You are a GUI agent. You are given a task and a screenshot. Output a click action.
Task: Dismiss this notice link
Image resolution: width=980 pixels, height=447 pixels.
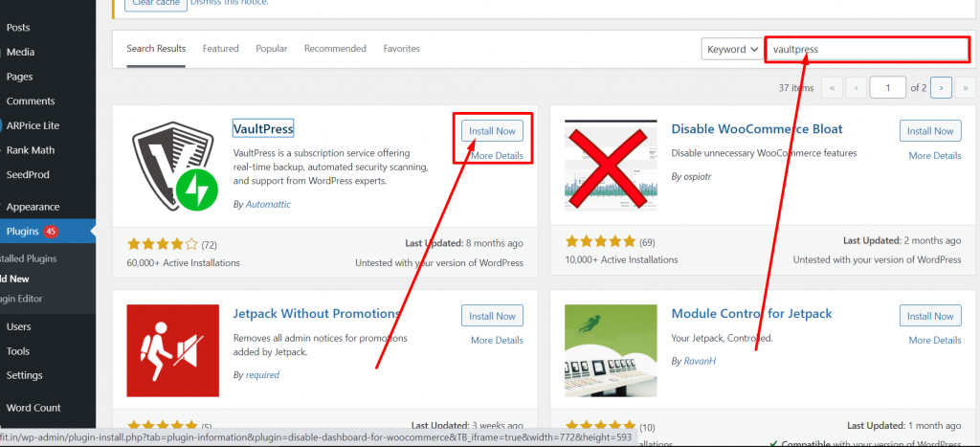tap(230, 3)
